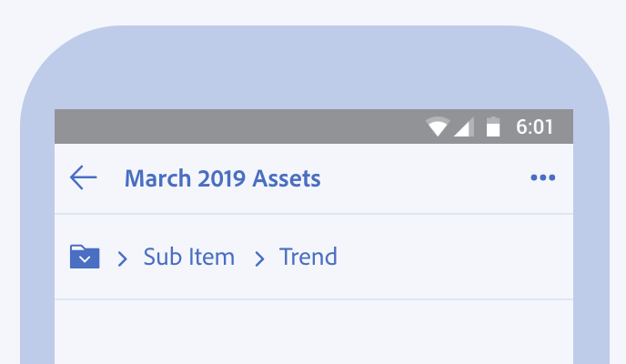Click the Wi-Fi status icon

coord(438,127)
